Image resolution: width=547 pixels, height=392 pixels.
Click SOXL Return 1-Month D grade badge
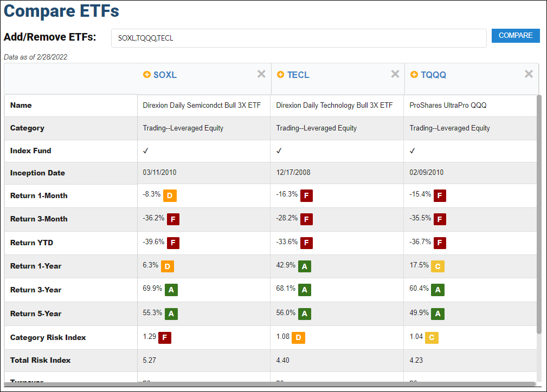[x=170, y=195]
